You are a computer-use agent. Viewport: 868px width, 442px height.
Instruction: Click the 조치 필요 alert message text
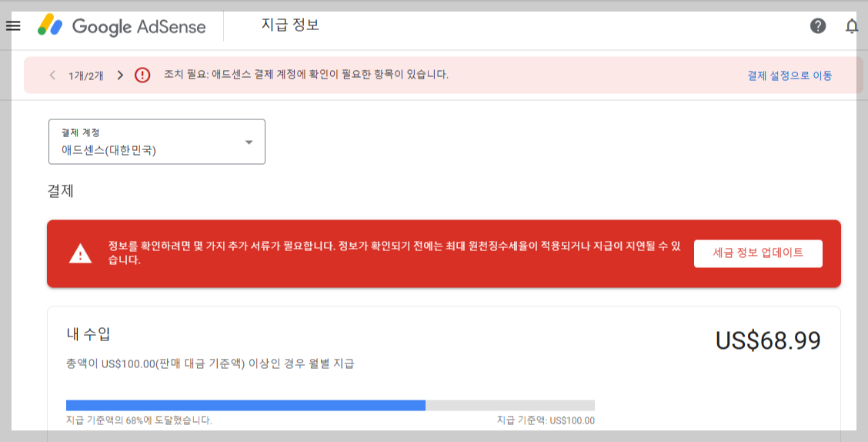tap(306, 74)
